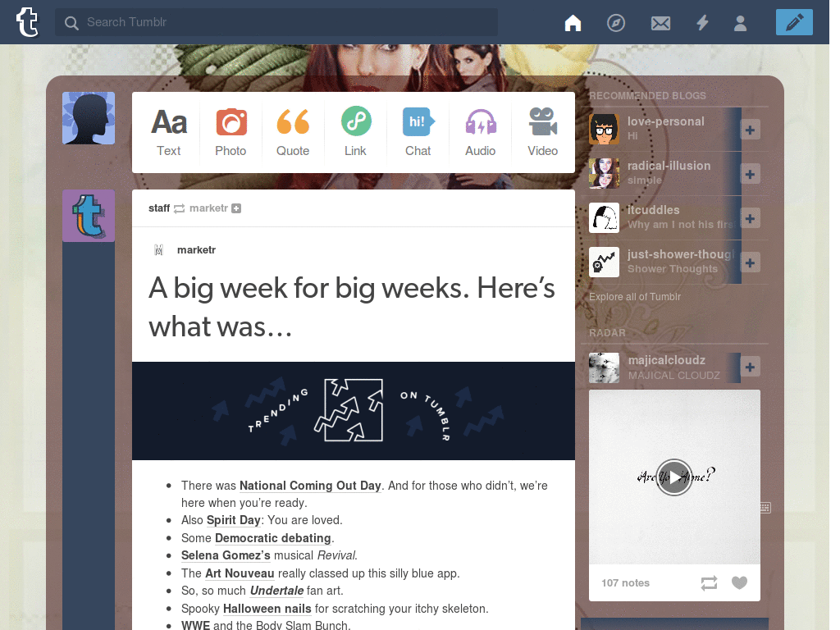Create a new Chat post
Image resolution: width=840 pixels, height=630 pixels.
418,132
